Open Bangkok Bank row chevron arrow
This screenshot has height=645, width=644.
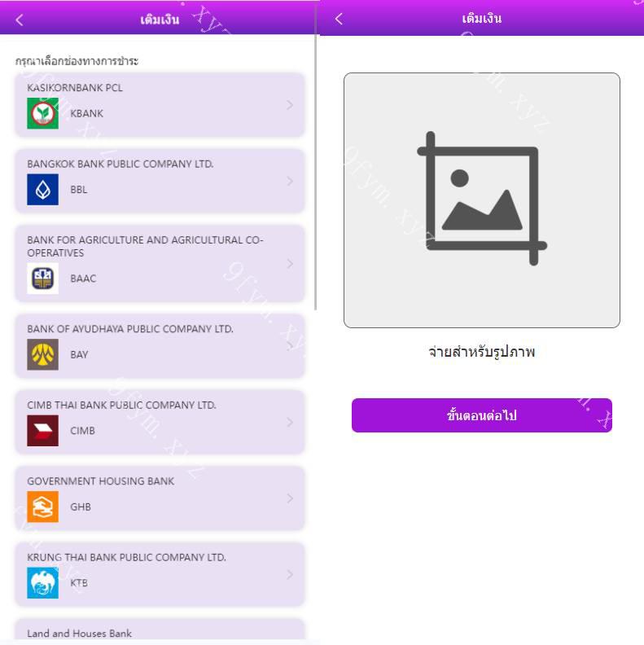click(x=290, y=181)
